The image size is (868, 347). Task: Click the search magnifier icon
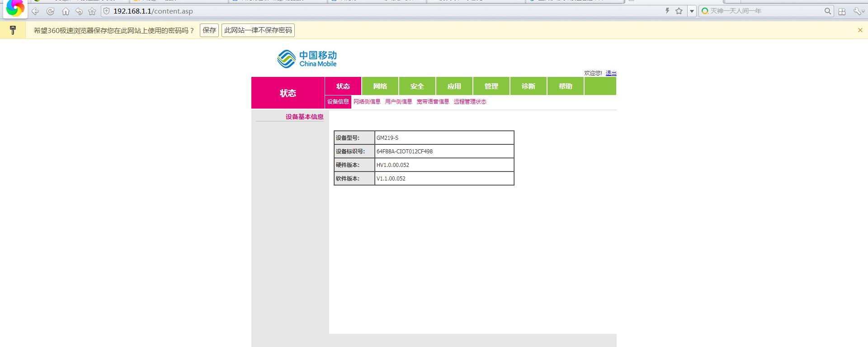point(827,11)
